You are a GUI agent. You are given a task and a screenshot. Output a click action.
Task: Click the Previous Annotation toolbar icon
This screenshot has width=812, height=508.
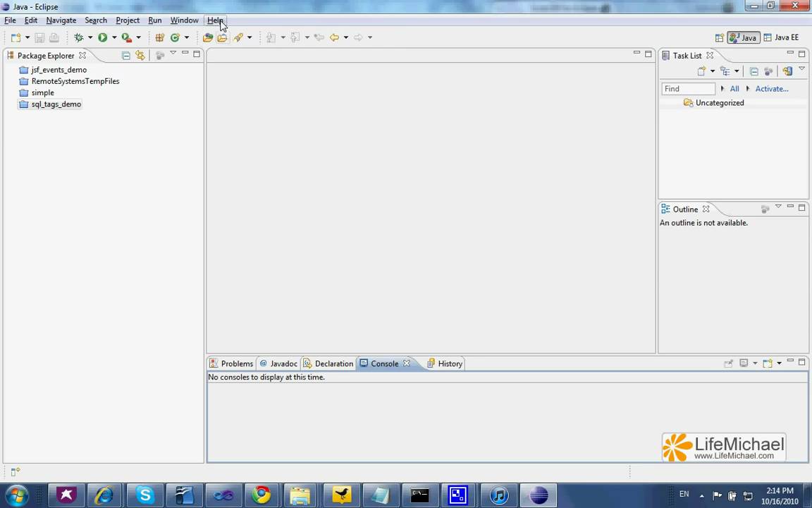coord(295,37)
